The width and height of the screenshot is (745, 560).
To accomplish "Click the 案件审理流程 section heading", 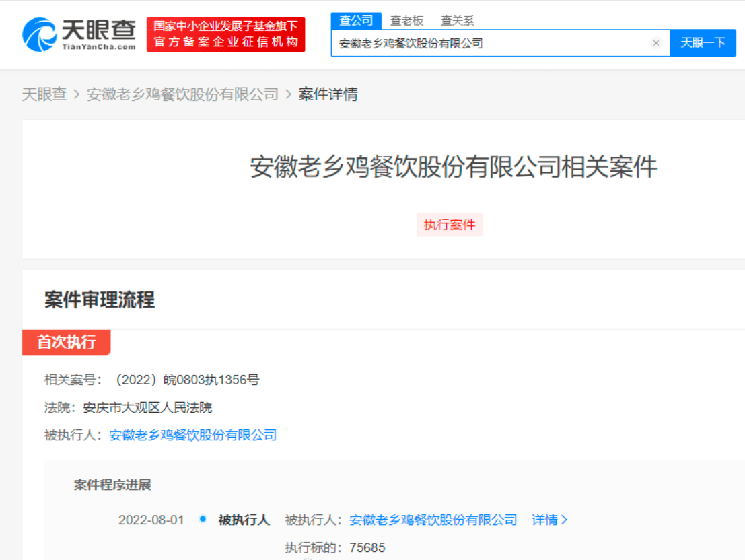I will tap(100, 300).
